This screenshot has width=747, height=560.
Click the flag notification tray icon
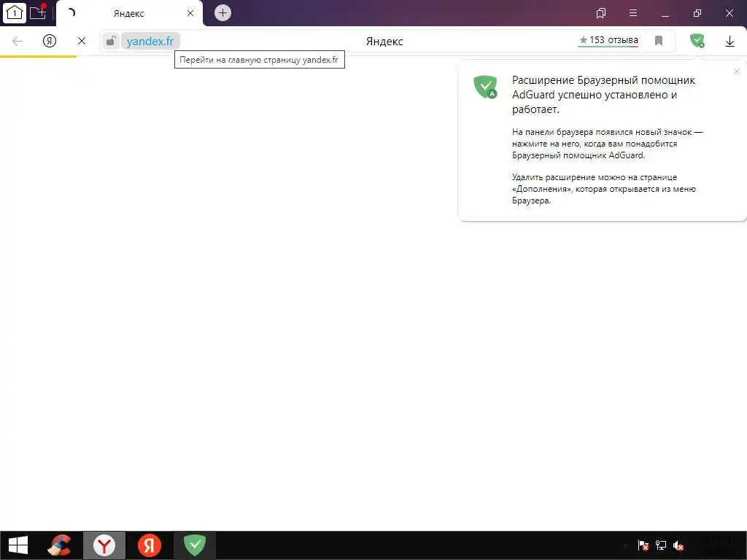[643, 545]
